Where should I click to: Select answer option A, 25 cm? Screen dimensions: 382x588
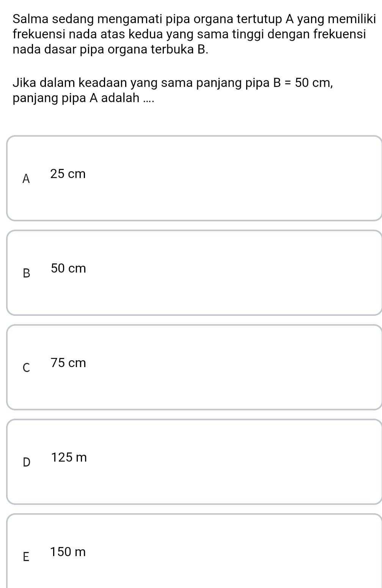click(x=194, y=178)
